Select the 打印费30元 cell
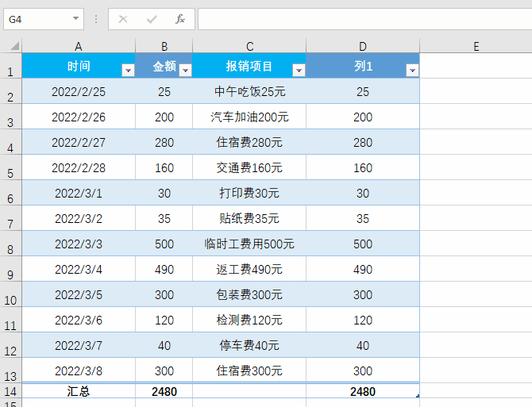The height and width of the screenshot is (407, 532). coord(249,193)
